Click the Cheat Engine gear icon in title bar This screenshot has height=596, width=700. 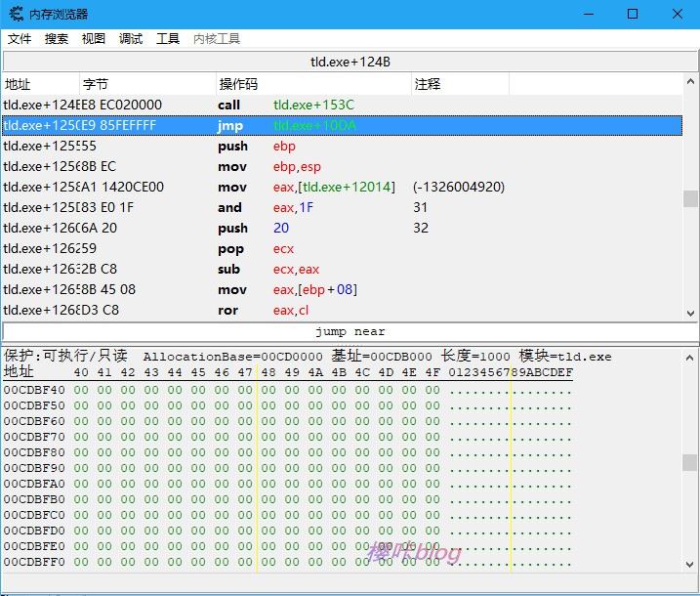(16, 14)
